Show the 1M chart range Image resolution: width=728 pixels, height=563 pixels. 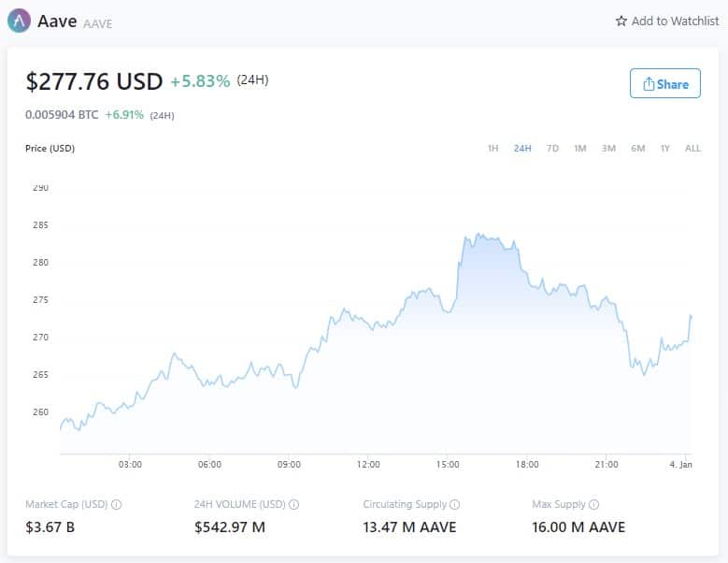click(x=580, y=148)
